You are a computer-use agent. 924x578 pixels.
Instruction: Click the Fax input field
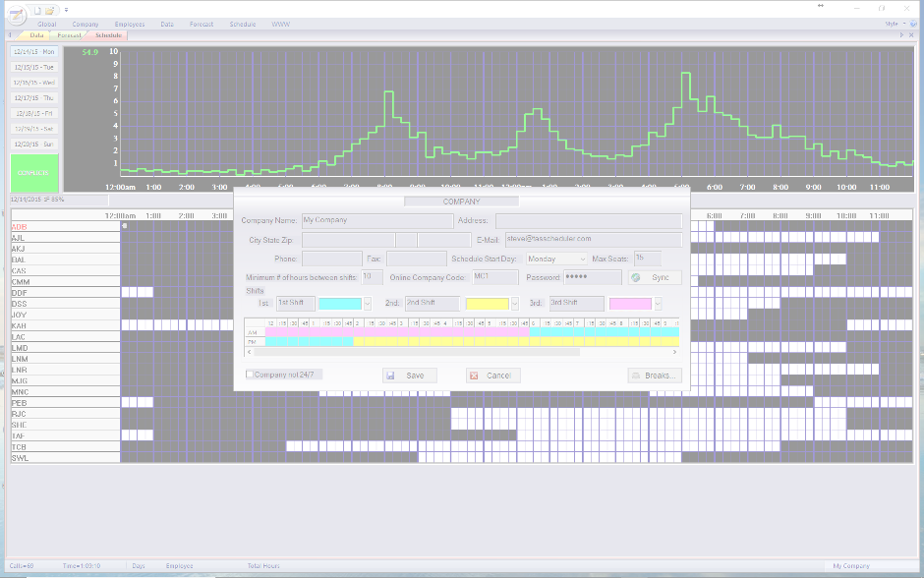coord(417,259)
